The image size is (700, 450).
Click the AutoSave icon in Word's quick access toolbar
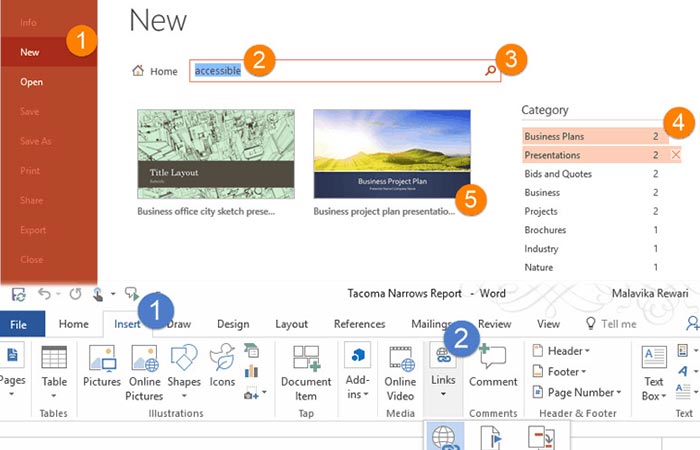tap(19, 295)
